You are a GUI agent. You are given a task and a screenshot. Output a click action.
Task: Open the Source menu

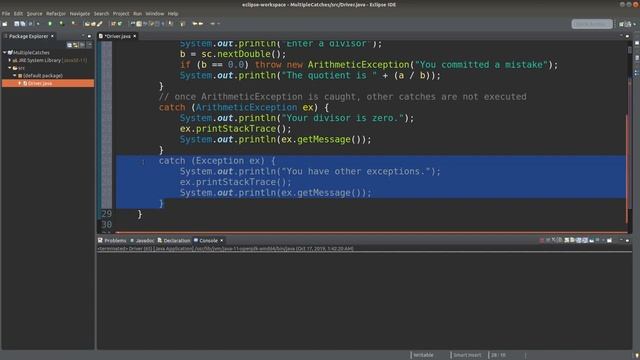click(34, 13)
